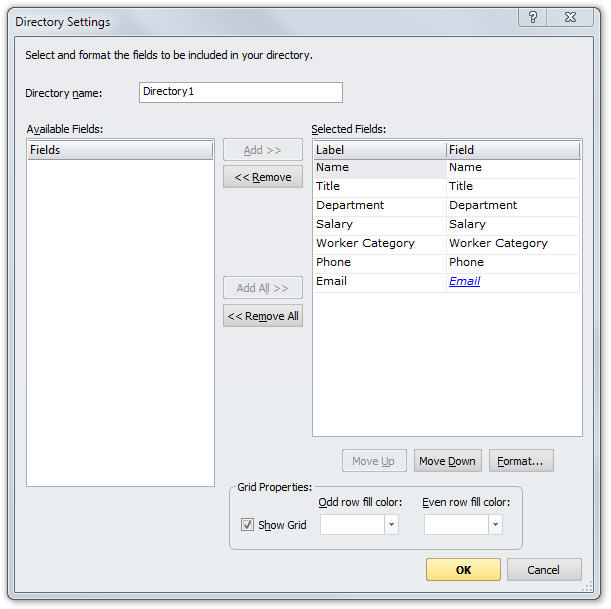Click the Directory name text field
The image size is (611, 609).
click(x=240, y=92)
